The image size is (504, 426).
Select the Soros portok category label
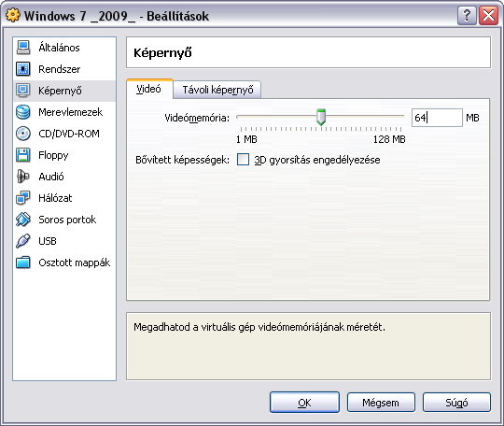(67, 220)
